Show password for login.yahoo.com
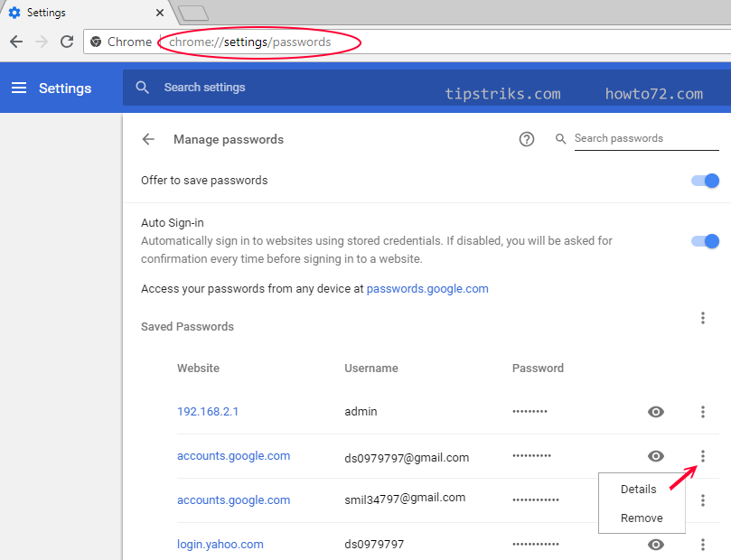This screenshot has height=560, width=731. pyautogui.click(x=656, y=545)
